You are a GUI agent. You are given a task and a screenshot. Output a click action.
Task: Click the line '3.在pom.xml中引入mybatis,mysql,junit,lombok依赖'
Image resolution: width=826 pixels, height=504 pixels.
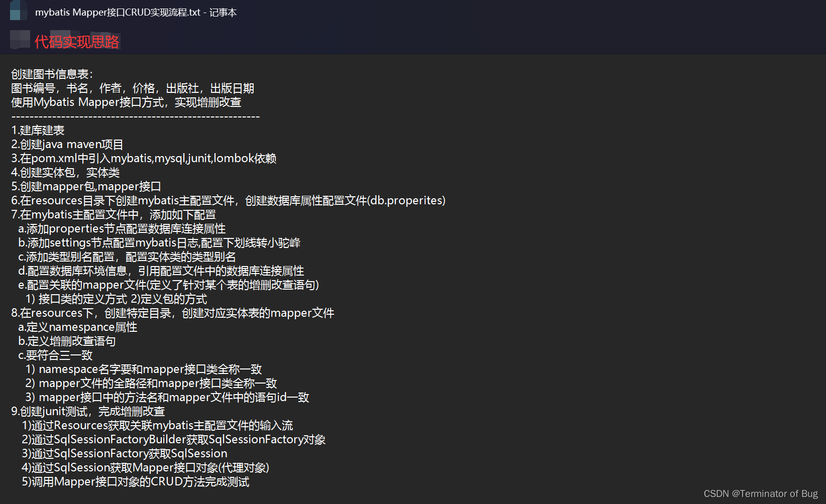pos(144,159)
